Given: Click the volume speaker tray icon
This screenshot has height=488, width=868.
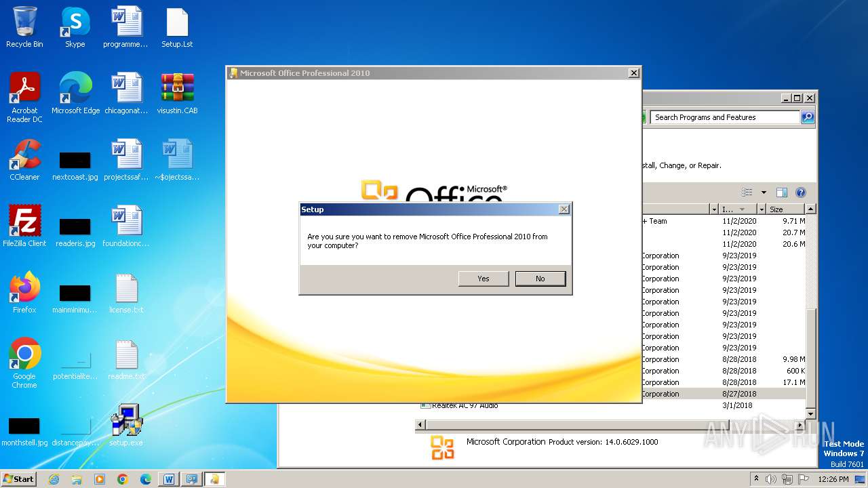Looking at the screenshot, I should click(771, 479).
